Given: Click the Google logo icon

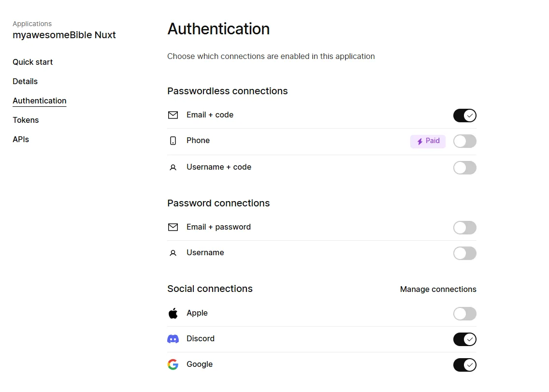Looking at the screenshot, I should click(173, 364).
